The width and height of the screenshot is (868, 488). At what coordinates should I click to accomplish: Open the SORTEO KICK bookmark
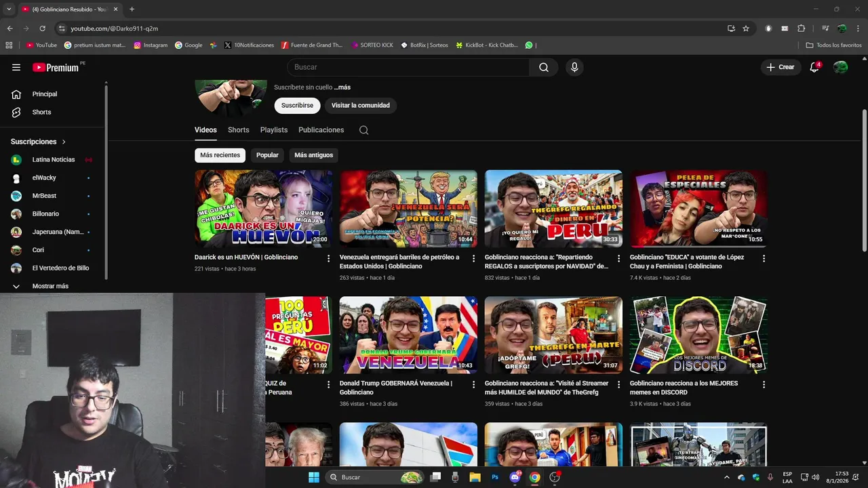coord(372,45)
